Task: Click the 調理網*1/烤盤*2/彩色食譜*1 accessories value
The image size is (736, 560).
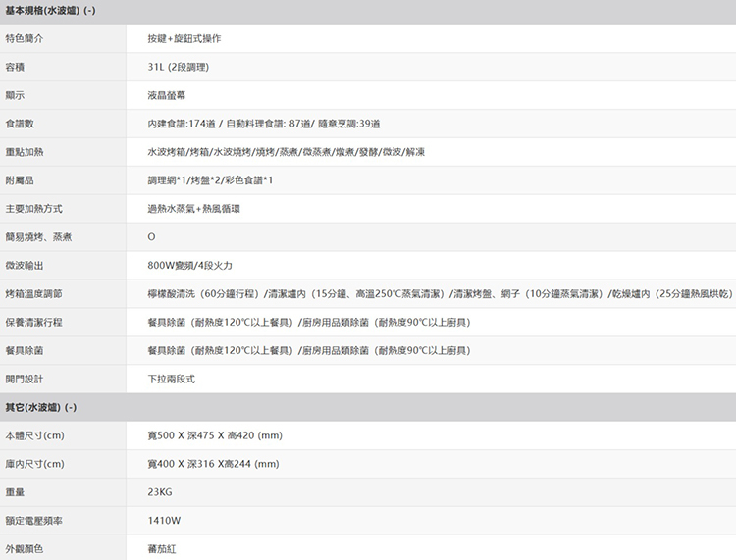Action: tap(210, 180)
